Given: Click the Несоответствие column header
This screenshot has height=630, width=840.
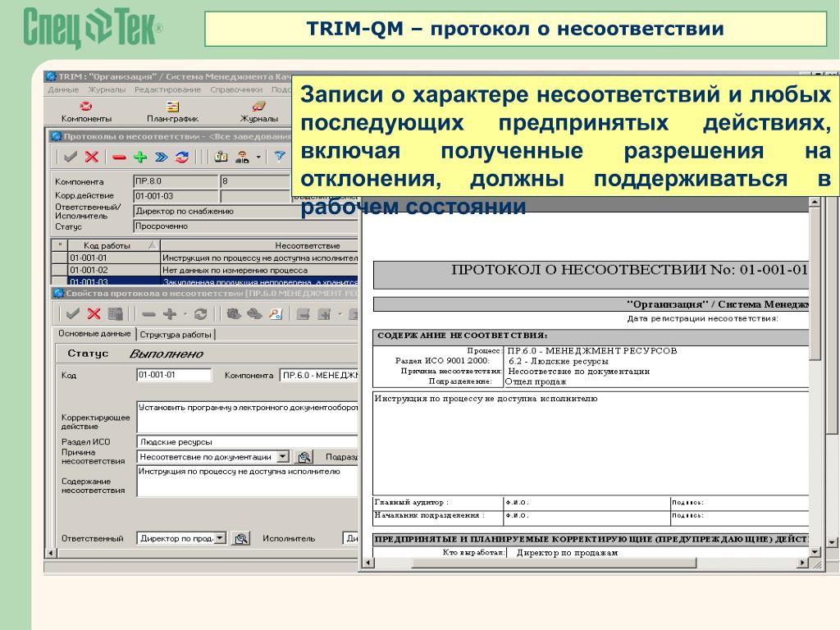Looking at the screenshot, I should pos(260,245).
